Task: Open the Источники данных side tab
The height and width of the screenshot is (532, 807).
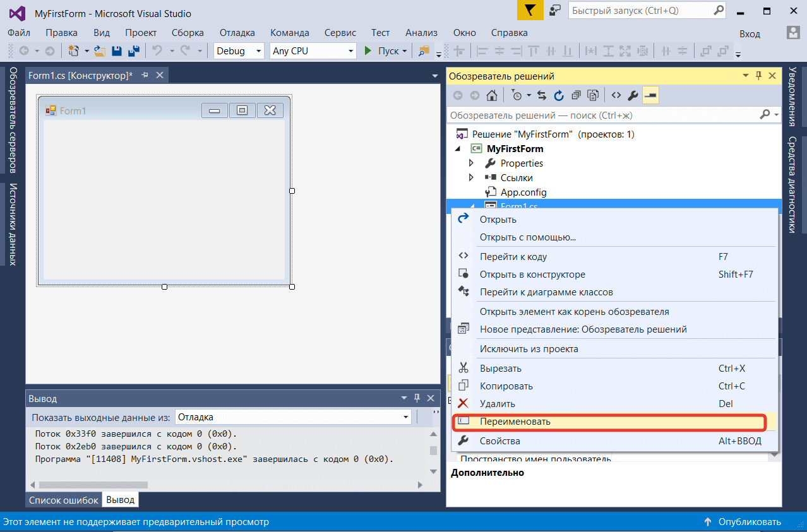Action: [13, 225]
